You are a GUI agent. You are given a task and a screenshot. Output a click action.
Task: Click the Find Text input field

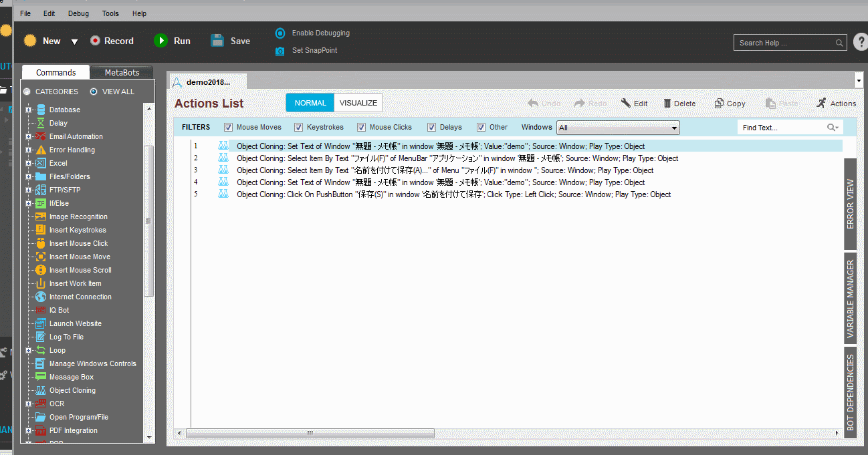point(782,128)
